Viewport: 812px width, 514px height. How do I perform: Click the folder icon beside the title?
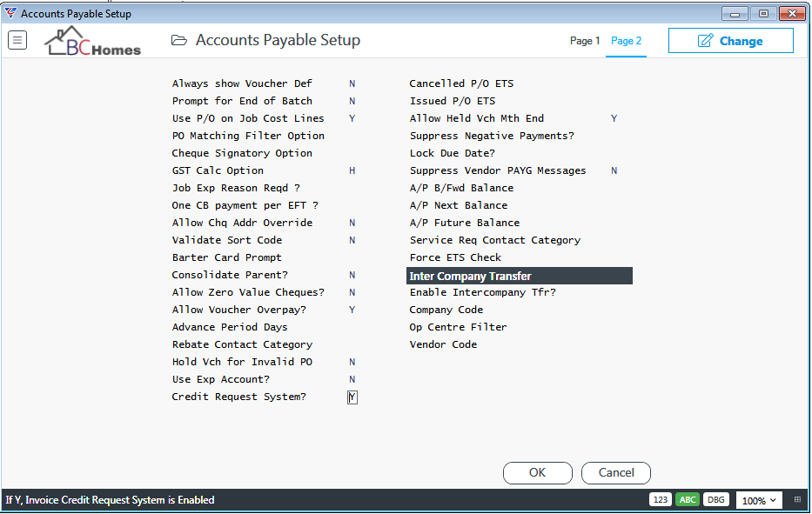pyautogui.click(x=179, y=40)
